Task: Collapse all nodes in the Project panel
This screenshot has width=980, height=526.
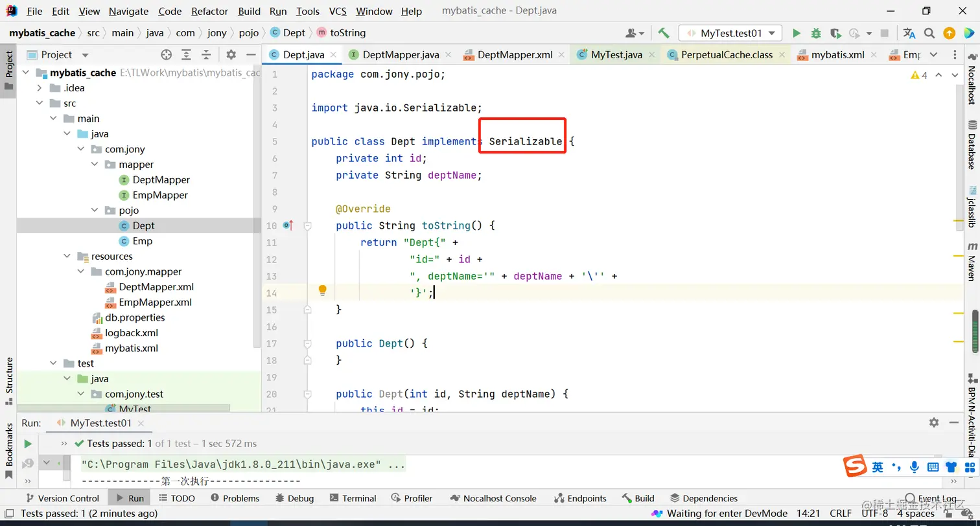Action: [x=206, y=55]
